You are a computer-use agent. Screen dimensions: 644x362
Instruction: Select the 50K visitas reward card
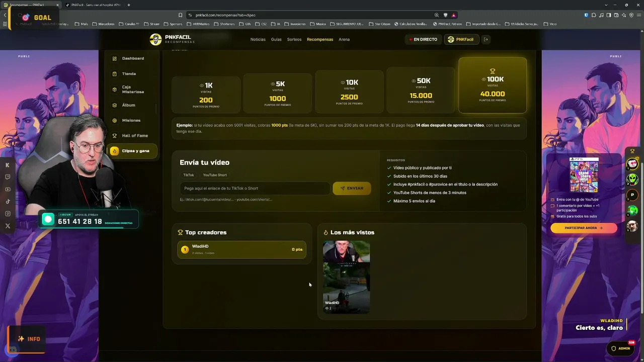click(421, 89)
